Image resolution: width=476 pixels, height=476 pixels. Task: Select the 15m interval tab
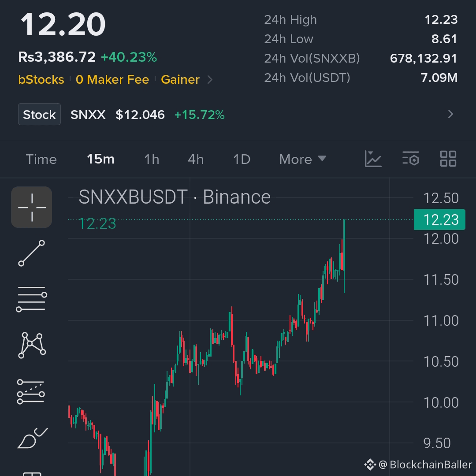pos(100,159)
